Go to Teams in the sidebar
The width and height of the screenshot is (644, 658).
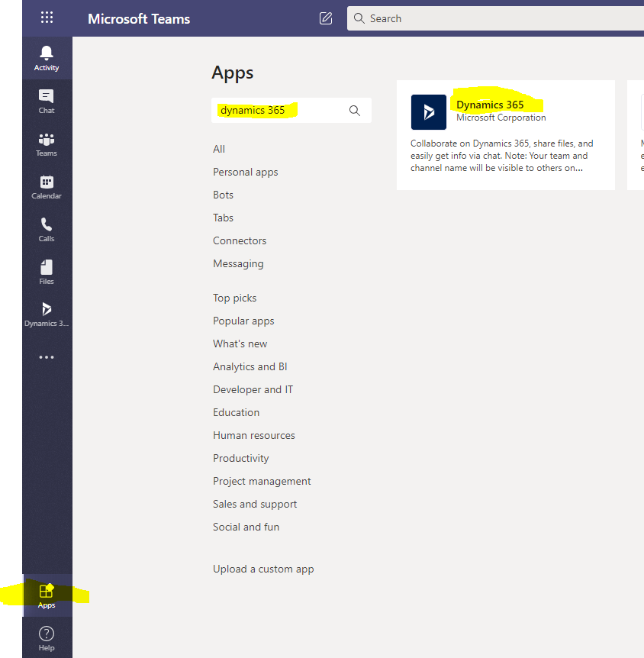coord(47,144)
